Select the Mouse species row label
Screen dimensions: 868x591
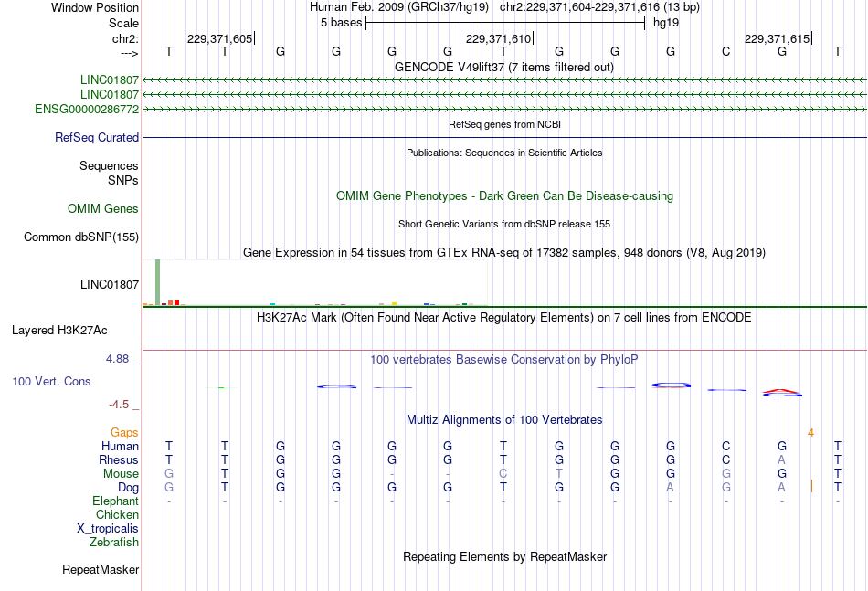click(x=121, y=474)
